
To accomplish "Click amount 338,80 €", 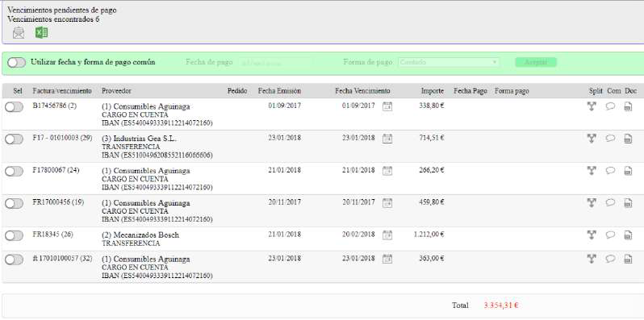I will coord(432,106).
